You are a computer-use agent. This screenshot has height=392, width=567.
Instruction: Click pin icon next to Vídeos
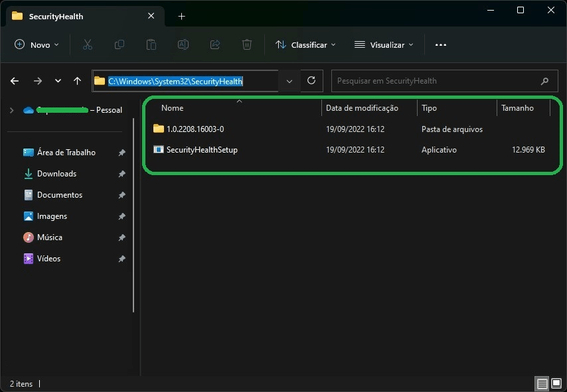coord(122,259)
